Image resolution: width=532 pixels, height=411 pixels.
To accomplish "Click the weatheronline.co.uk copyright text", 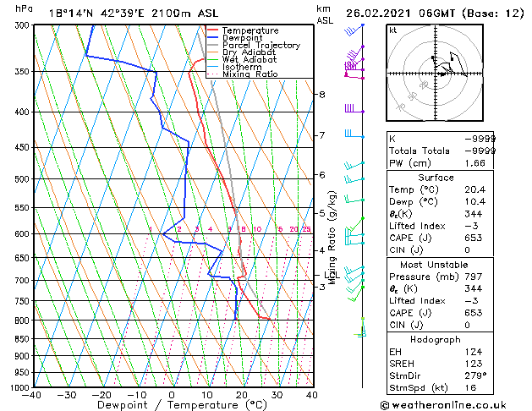I will 443,405.
